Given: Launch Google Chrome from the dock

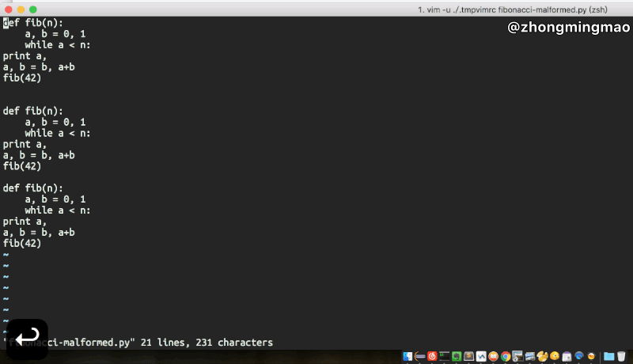Looking at the screenshot, I should point(506,356).
